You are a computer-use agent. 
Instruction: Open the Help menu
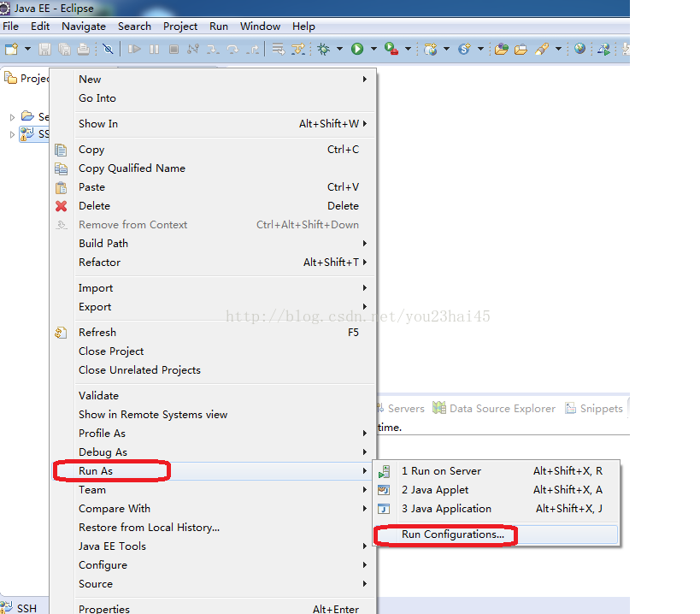(303, 27)
